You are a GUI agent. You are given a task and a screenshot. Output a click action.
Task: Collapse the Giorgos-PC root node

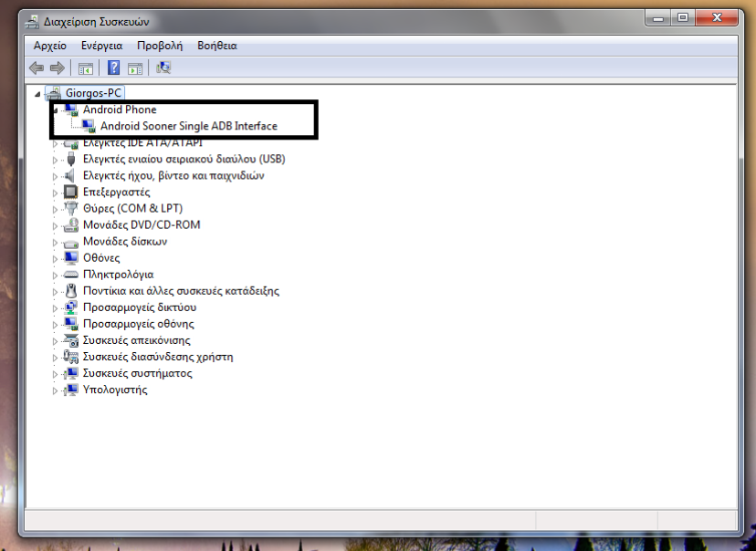click(37, 93)
